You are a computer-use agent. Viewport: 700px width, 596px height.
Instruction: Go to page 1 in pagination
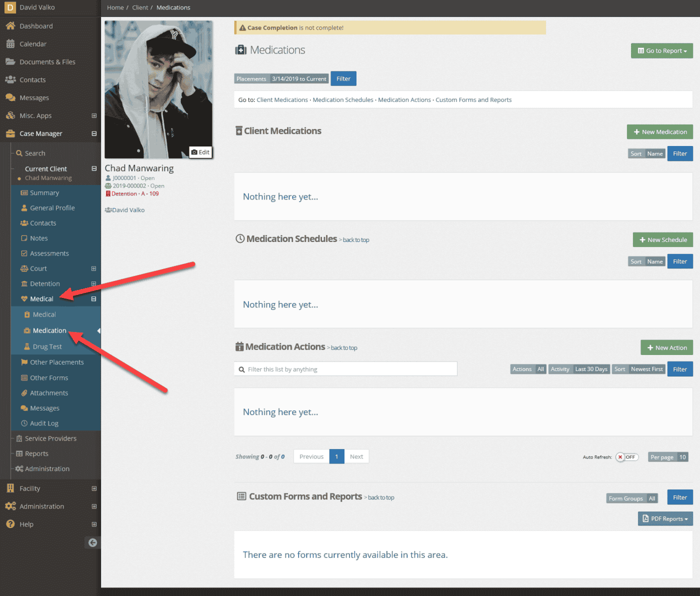coord(337,456)
